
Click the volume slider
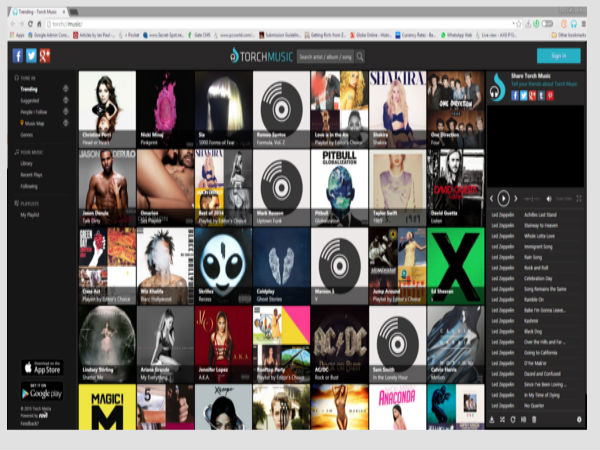point(564,199)
